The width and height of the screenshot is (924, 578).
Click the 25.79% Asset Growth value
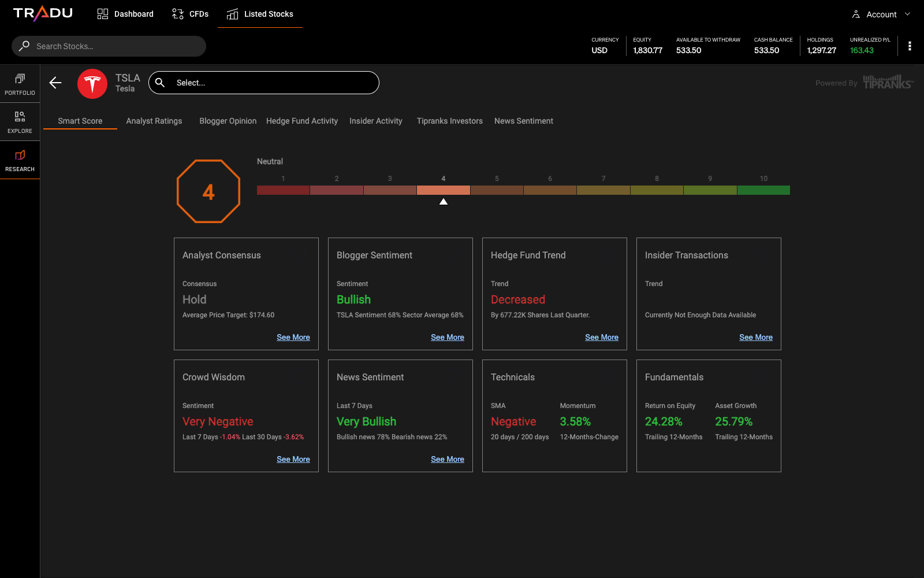point(734,421)
